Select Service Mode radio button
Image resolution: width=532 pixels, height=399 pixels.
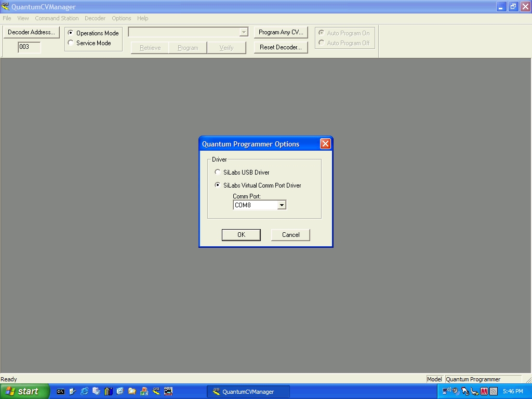(71, 43)
